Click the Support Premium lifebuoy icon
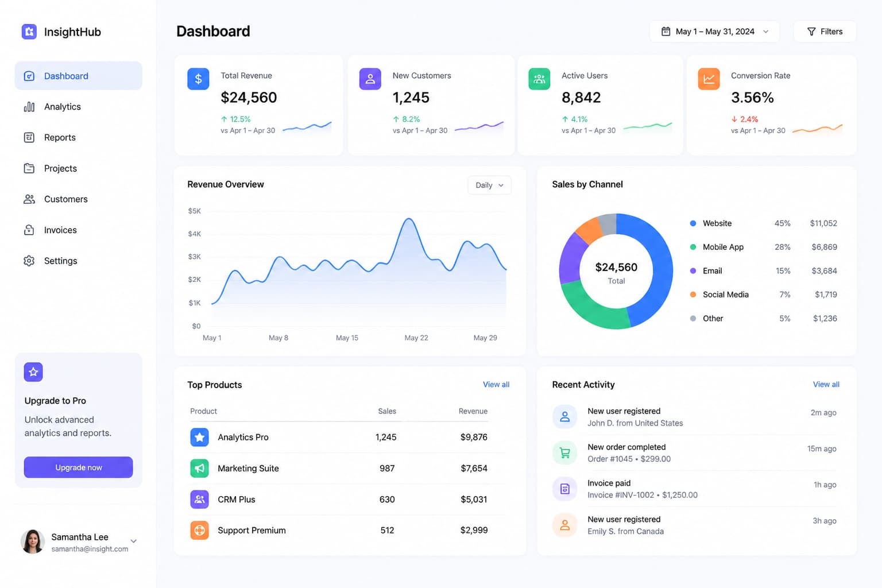This screenshot has height=588, width=882. tap(199, 530)
